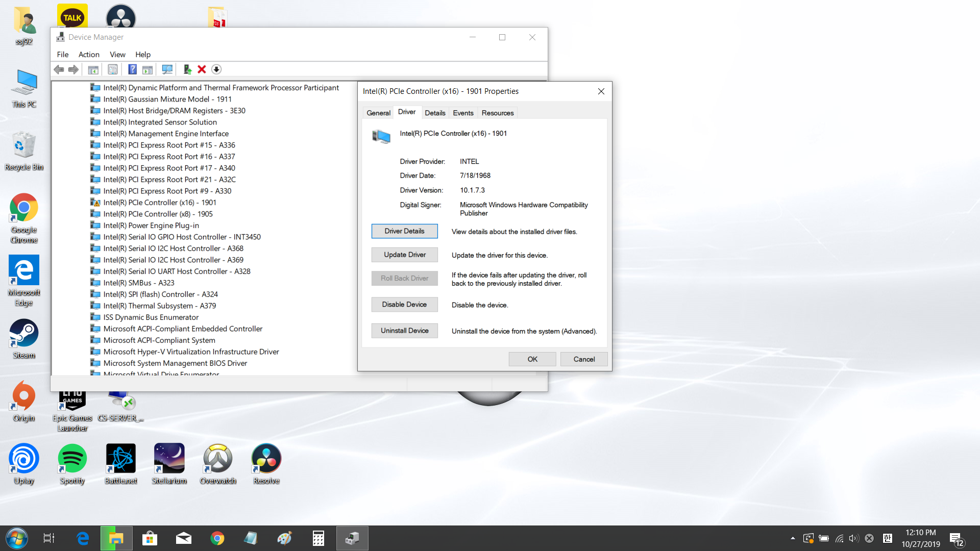This screenshot has width=980, height=551.
Task: Click the DaVinci Resolve desktop shortcut
Action: pos(266,464)
